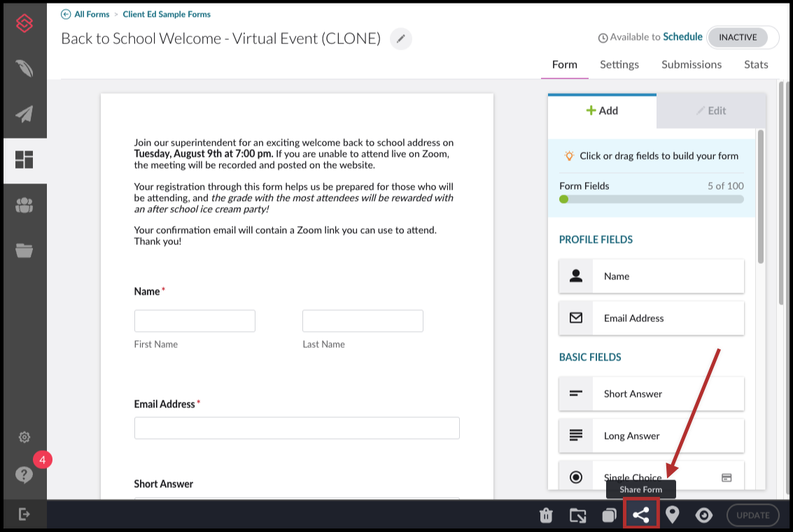Click the field panel scrollbar

[761, 196]
